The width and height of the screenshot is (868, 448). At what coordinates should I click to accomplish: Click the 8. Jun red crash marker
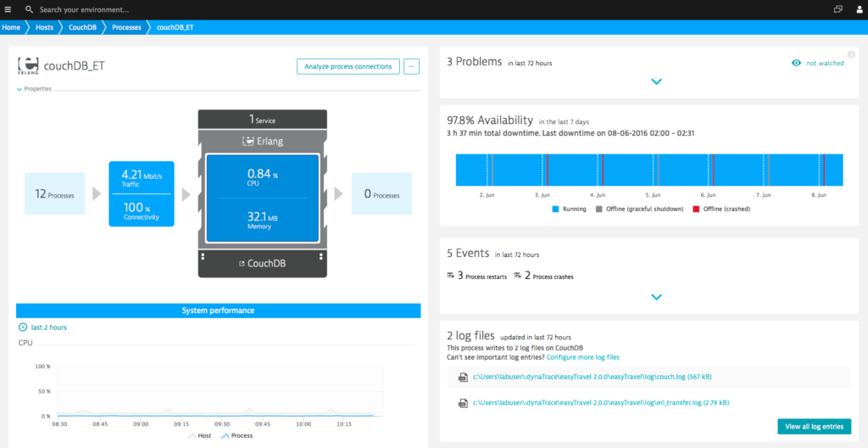tap(824, 170)
